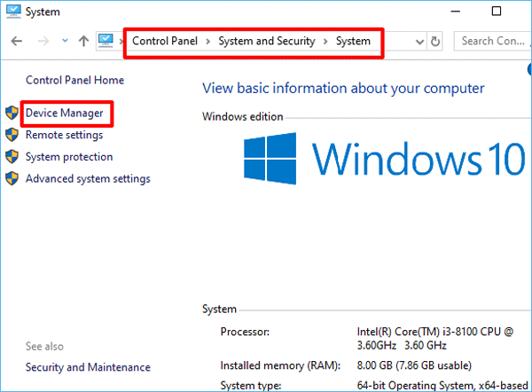Select installed memory value 8.00 GB text
This screenshot has height=392, width=532.
[x=414, y=365]
